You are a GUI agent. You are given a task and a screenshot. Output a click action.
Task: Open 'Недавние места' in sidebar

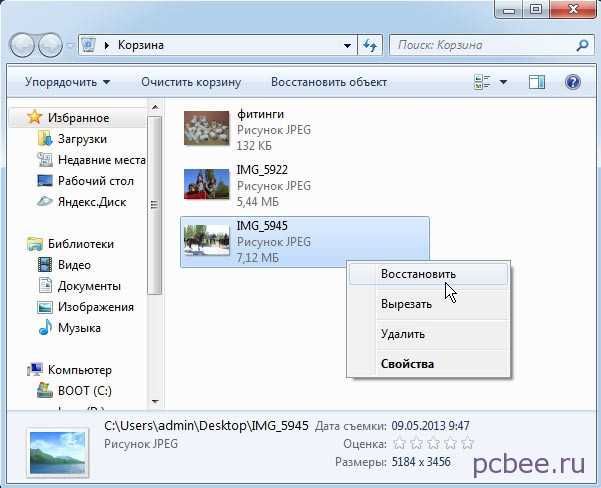[102, 159]
